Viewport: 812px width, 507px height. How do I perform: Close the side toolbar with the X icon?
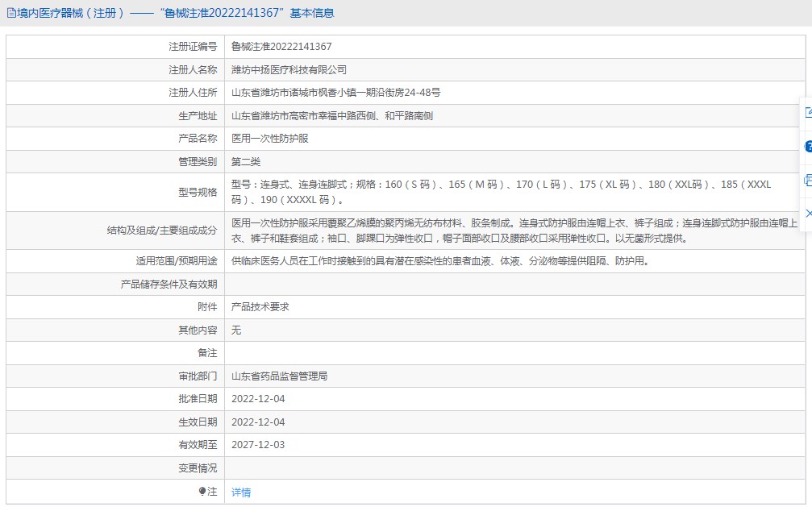(x=809, y=214)
